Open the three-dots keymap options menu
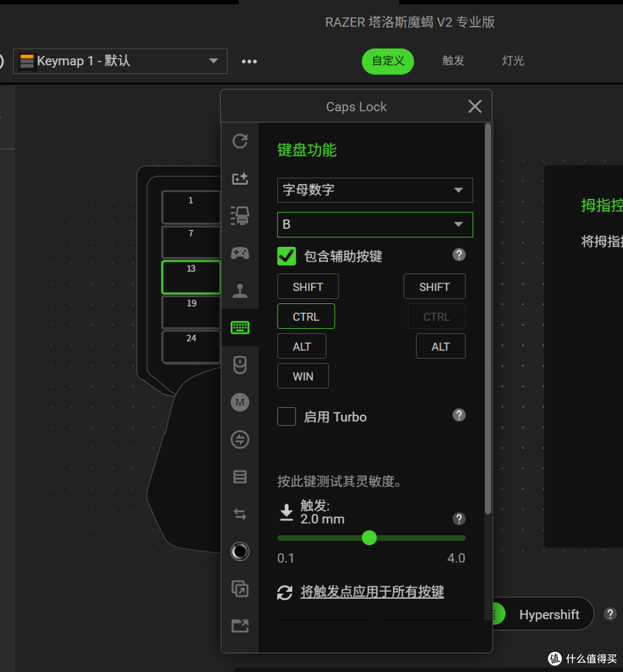 (x=249, y=61)
